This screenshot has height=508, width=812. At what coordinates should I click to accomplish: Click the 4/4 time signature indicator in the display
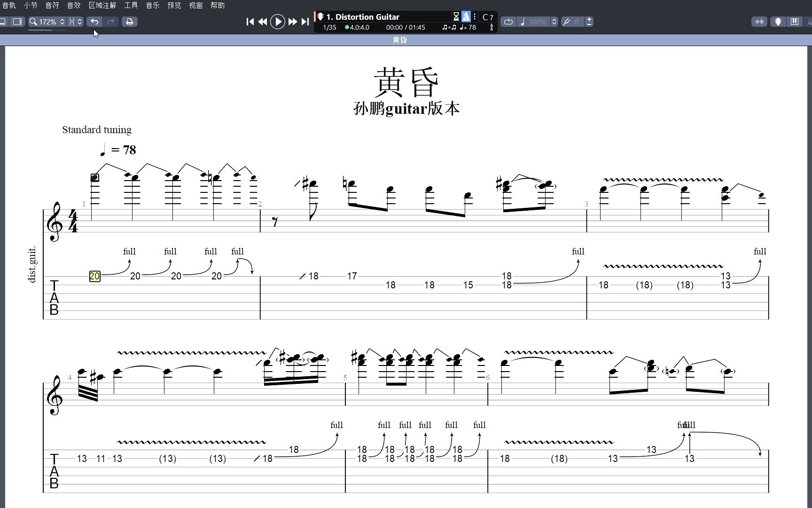(x=492, y=27)
